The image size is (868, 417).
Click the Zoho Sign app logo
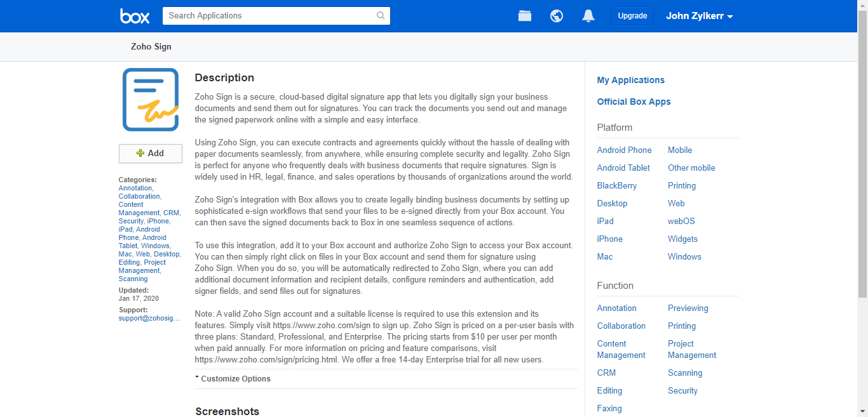(151, 100)
